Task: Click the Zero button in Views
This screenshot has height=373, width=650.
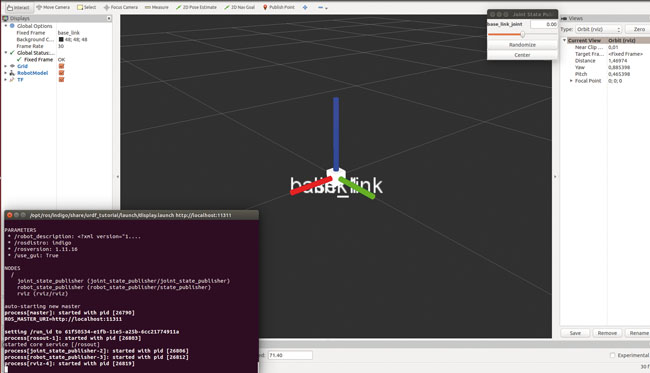Action: coord(639,29)
